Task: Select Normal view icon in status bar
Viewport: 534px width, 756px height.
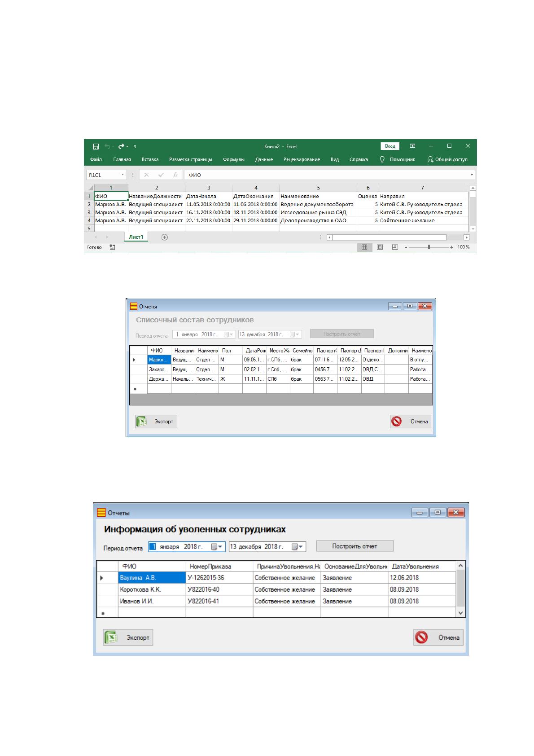Action: (364, 247)
